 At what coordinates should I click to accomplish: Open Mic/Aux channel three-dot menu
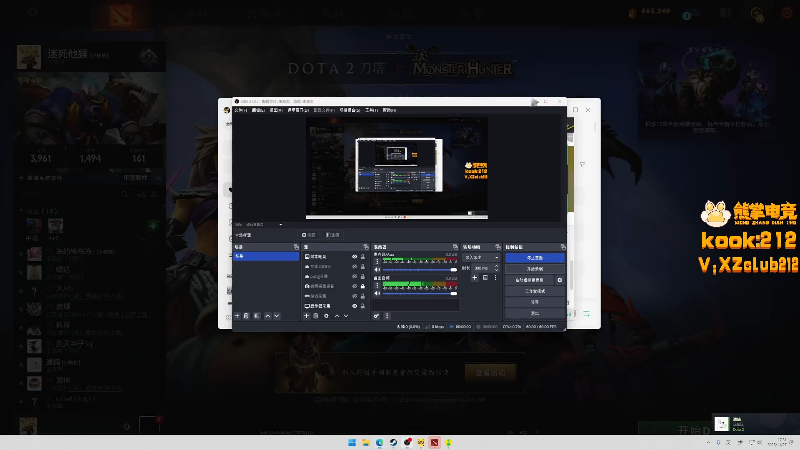(x=377, y=261)
